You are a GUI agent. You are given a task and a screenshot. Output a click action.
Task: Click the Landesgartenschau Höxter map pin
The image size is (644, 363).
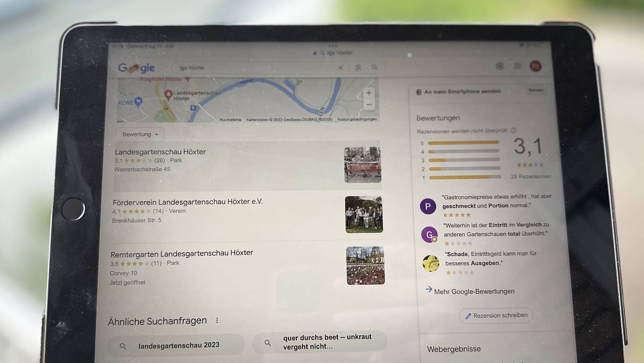click(x=169, y=95)
